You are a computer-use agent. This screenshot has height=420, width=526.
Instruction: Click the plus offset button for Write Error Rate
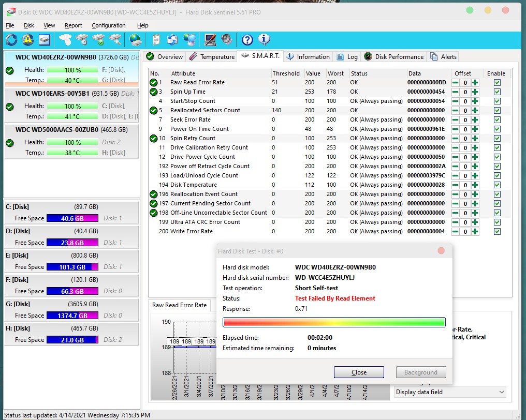tap(475, 231)
